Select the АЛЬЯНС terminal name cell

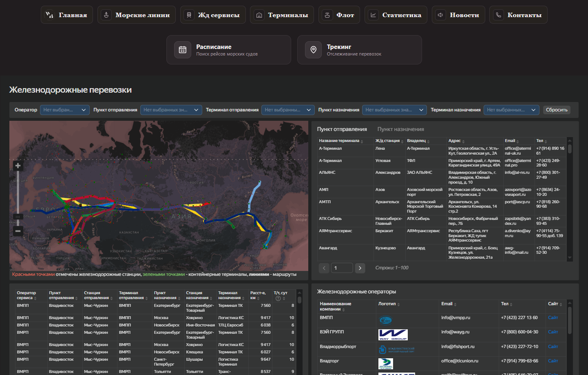(327, 173)
